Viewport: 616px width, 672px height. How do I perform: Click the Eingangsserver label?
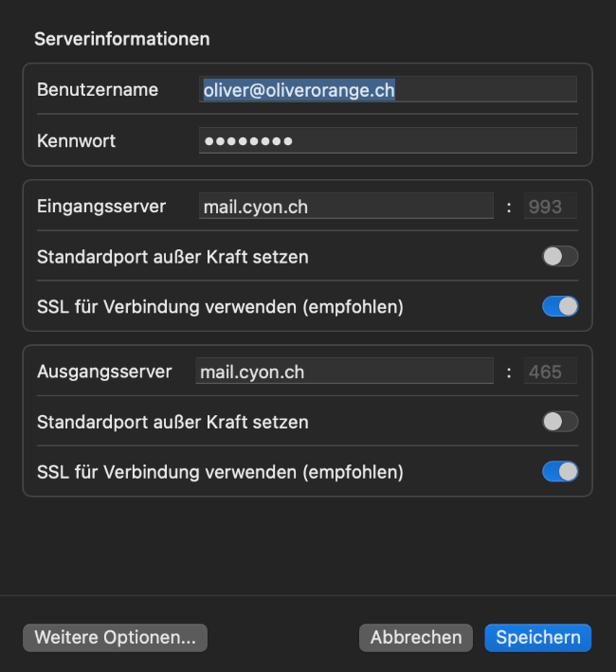point(101,207)
